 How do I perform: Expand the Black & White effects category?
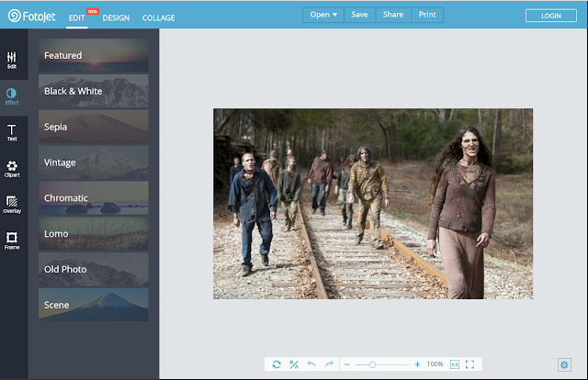click(94, 91)
